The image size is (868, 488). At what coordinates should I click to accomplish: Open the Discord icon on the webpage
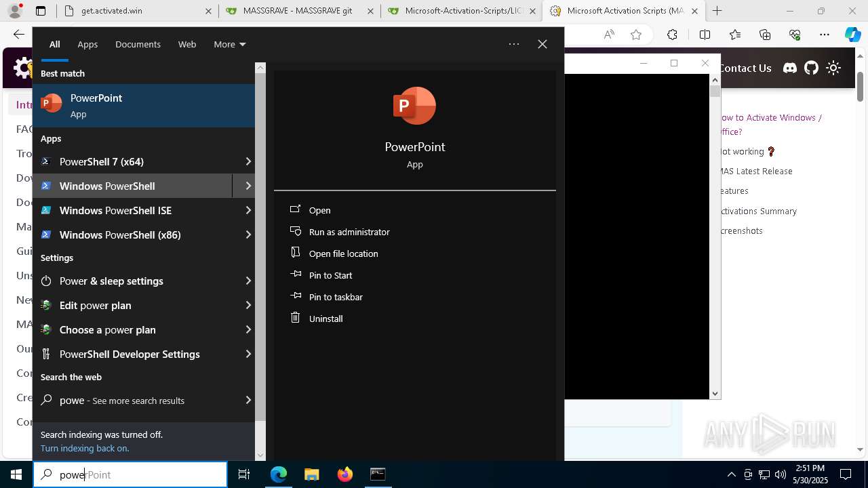click(790, 68)
